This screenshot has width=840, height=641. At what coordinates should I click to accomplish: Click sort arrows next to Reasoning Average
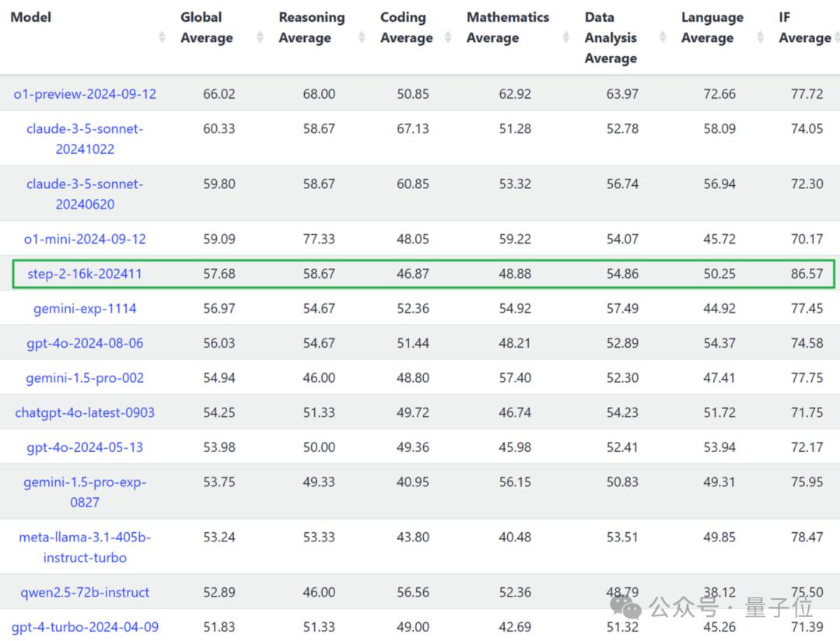362,37
